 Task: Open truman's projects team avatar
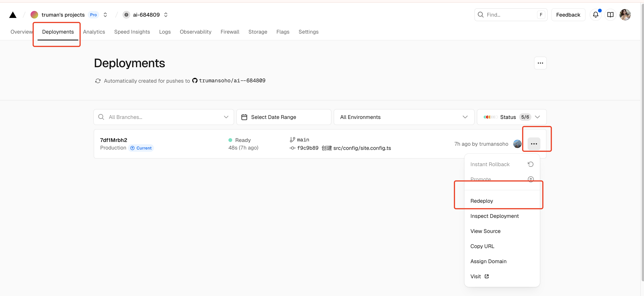tap(34, 15)
